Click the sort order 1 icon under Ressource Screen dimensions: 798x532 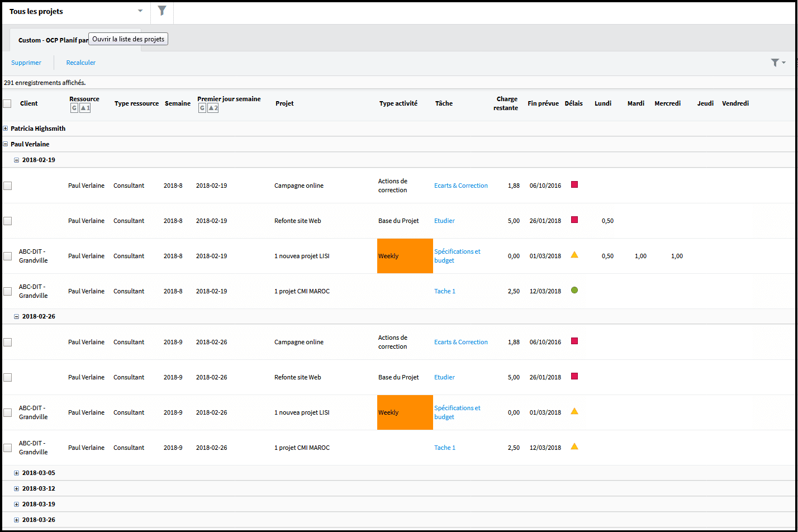[84, 108]
